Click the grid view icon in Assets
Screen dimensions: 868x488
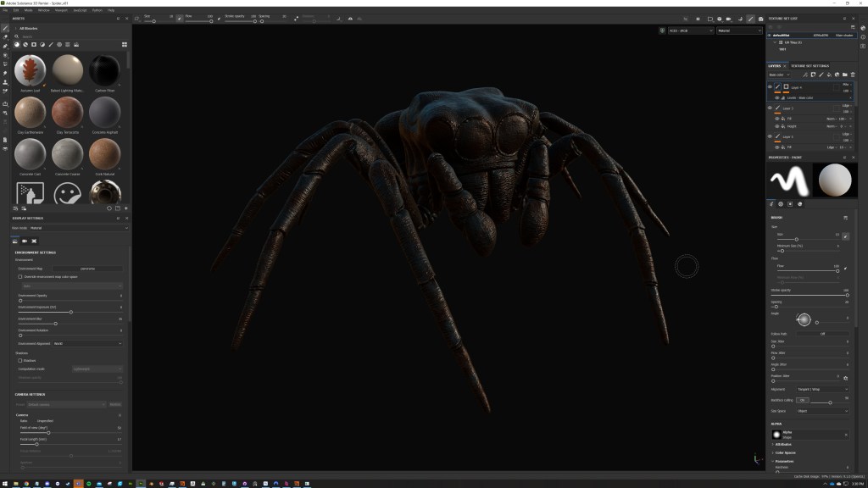[125, 44]
